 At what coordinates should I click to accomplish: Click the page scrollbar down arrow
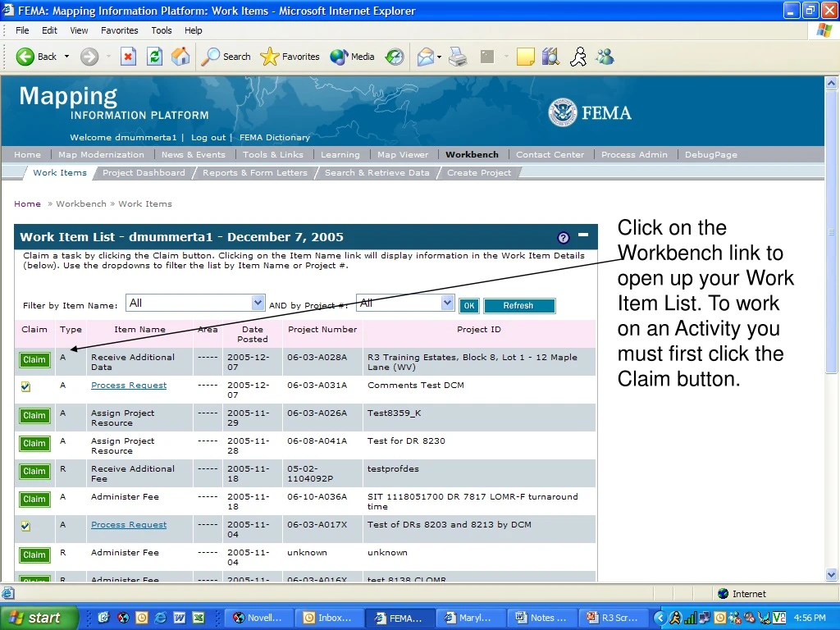point(832,574)
